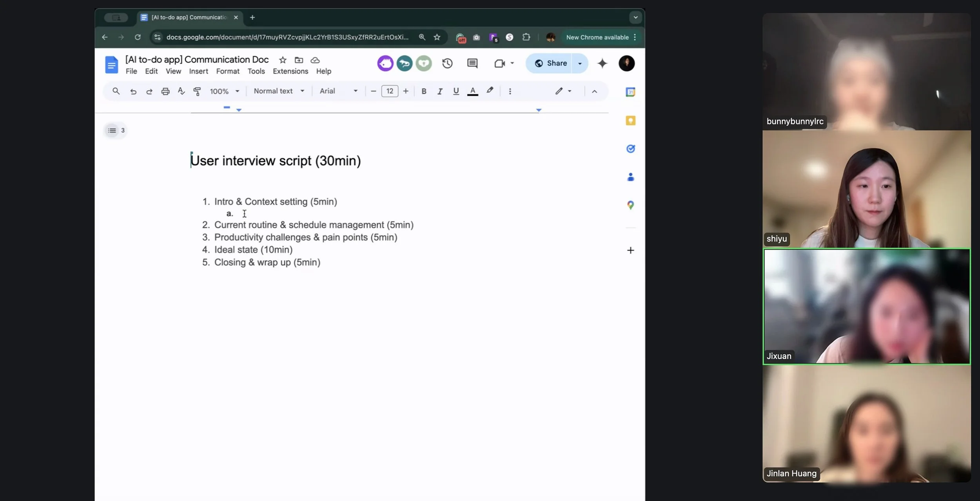Viewport: 980px width, 501px height.
Task: Open the Insert menu
Action: [x=198, y=71]
